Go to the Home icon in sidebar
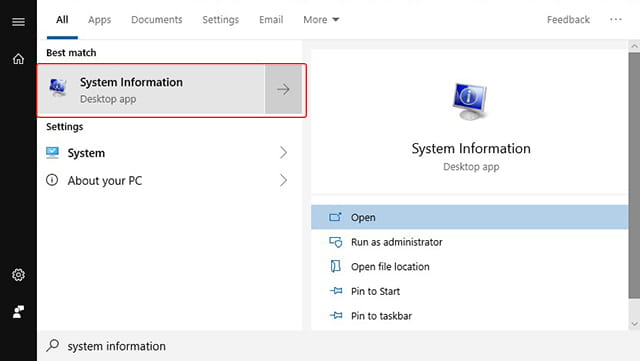This screenshot has width=640, height=361. (x=18, y=59)
